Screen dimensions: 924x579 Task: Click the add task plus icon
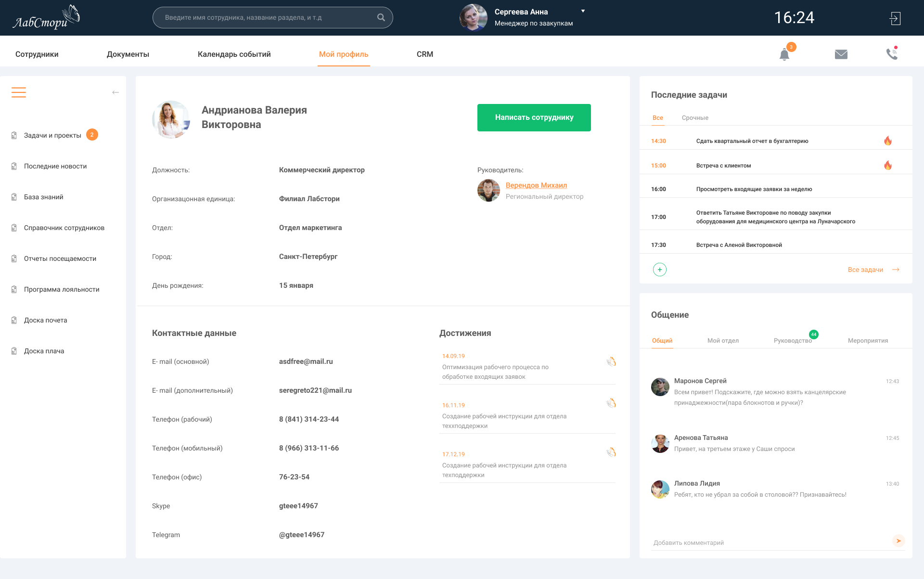[x=660, y=270]
